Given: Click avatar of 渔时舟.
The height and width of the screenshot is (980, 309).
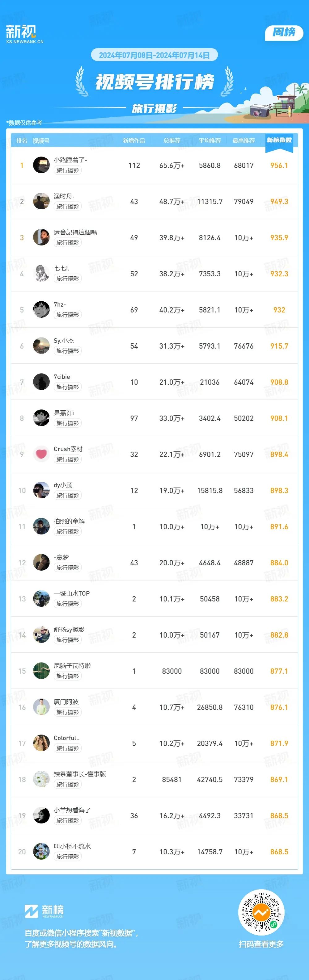Looking at the screenshot, I should click(41, 201).
